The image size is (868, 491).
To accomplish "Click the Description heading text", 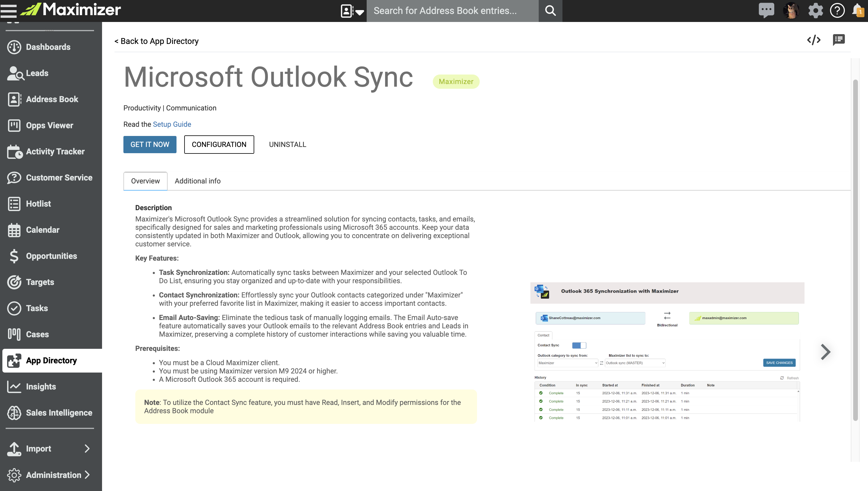I will pyautogui.click(x=153, y=208).
